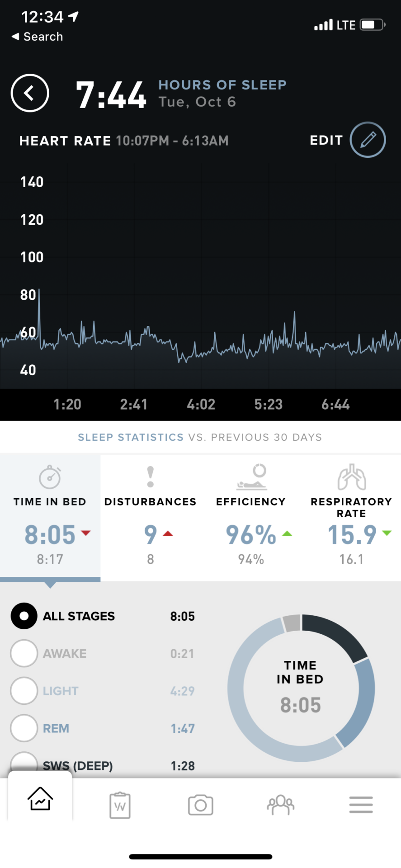Open the community people icon
The width and height of the screenshot is (401, 868).
click(280, 805)
